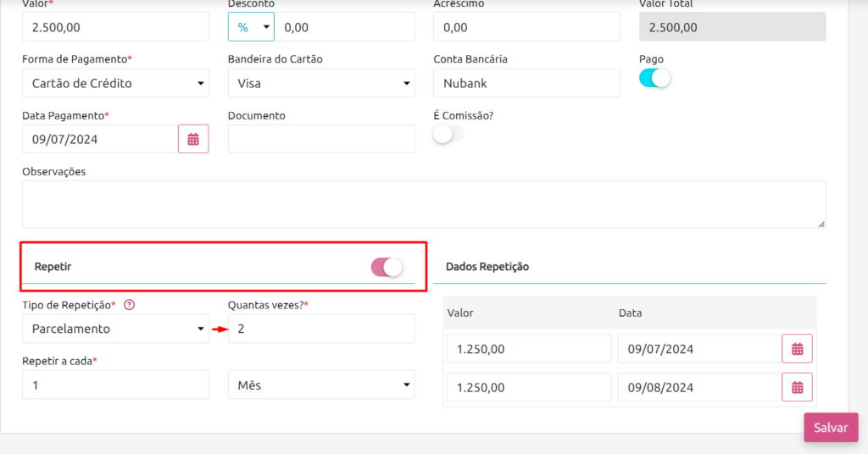The image size is (868, 454).
Task: Open calendar for the 09/08/2024 installment date
Action: coord(797,387)
